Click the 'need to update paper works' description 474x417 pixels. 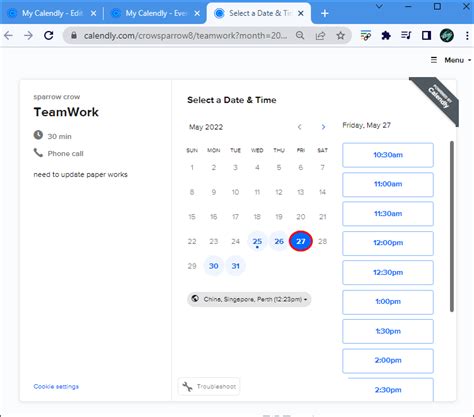click(80, 175)
